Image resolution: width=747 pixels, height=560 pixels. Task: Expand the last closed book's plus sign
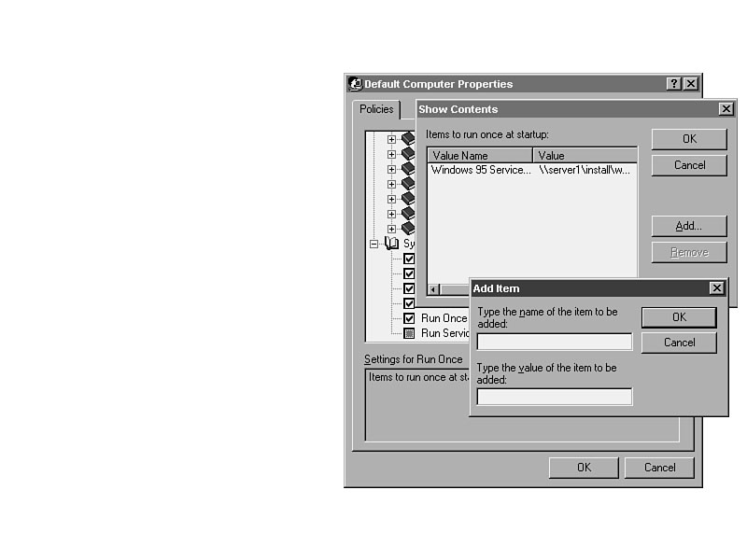[391, 229]
